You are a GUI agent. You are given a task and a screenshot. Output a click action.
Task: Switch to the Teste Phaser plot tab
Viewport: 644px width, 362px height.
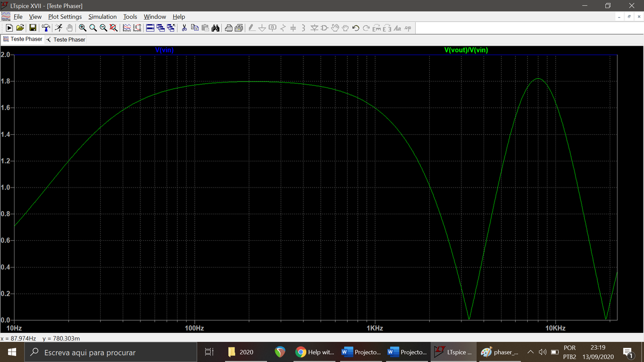pyautogui.click(x=23, y=39)
